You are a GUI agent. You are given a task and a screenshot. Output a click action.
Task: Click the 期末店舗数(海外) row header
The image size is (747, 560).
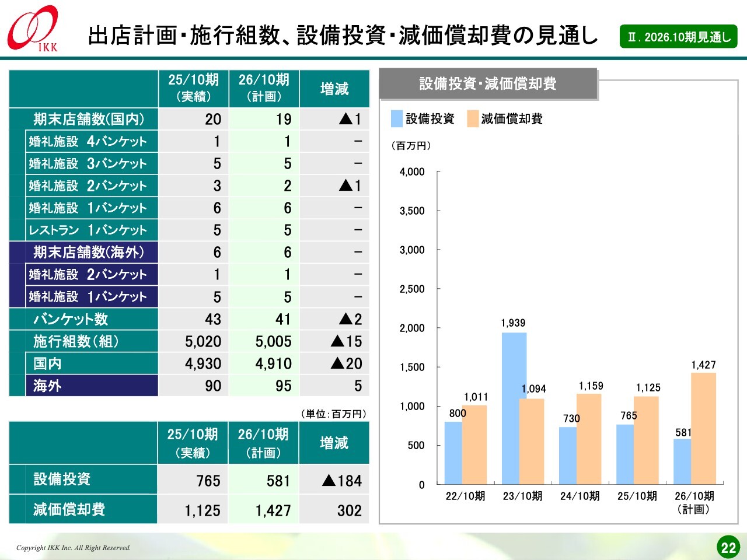(x=88, y=252)
